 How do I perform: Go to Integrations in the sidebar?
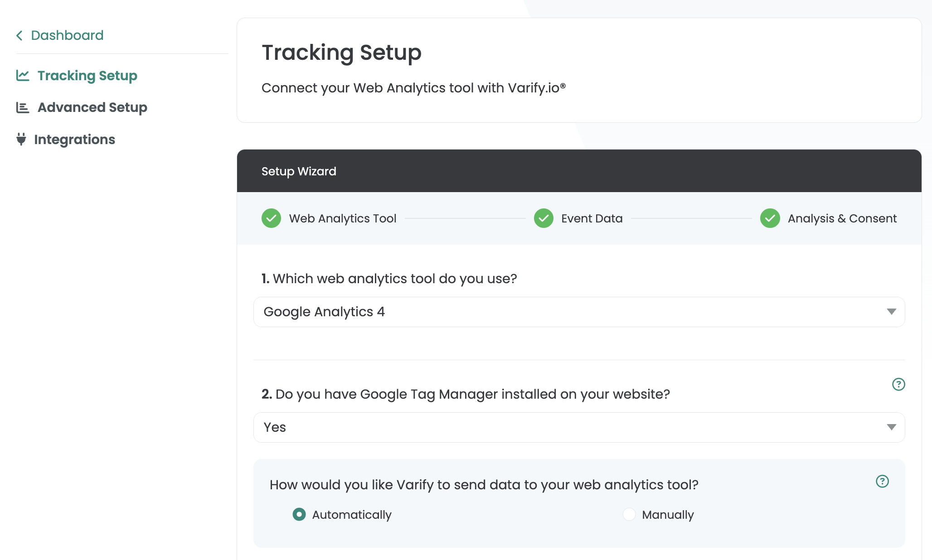pos(74,140)
